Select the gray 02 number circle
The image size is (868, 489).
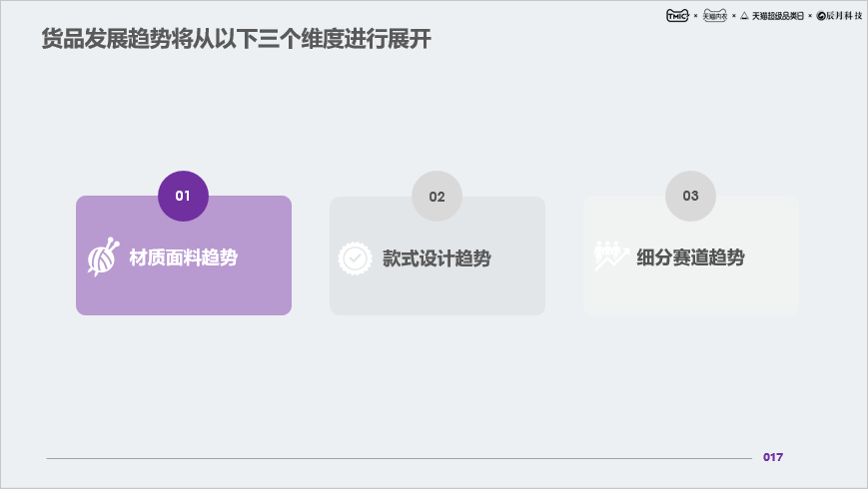coord(436,196)
